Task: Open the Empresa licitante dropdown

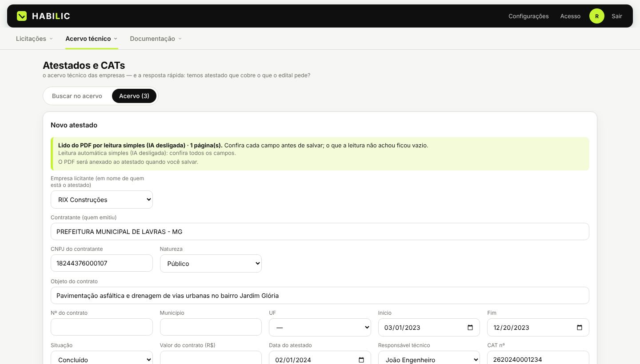Action: tap(102, 200)
